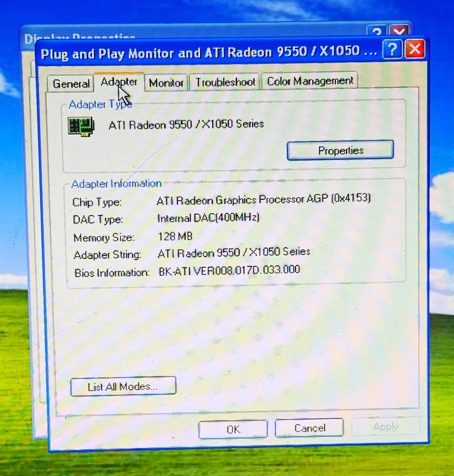Select the Troubleshoot tab

point(225,82)
